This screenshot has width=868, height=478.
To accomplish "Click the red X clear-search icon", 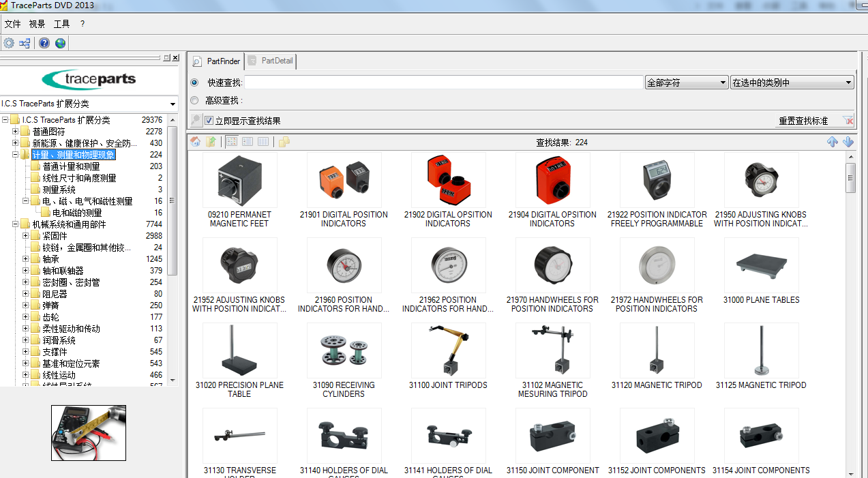I will click(848, 119).
